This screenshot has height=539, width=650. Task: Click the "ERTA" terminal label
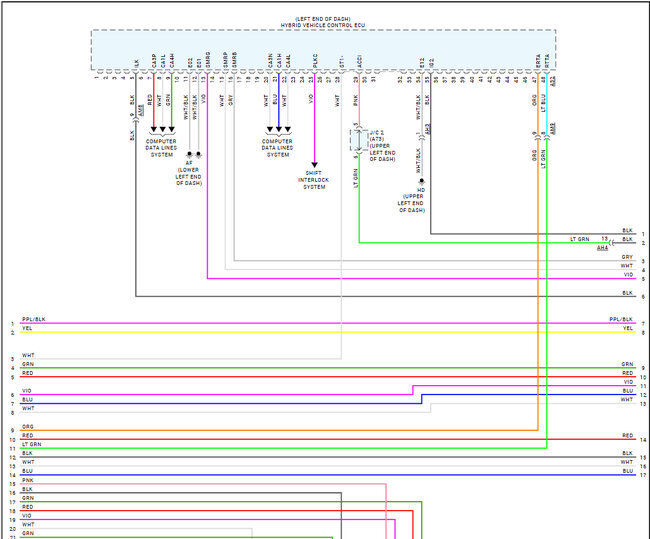pyautogui.click(x=538, y=61)
